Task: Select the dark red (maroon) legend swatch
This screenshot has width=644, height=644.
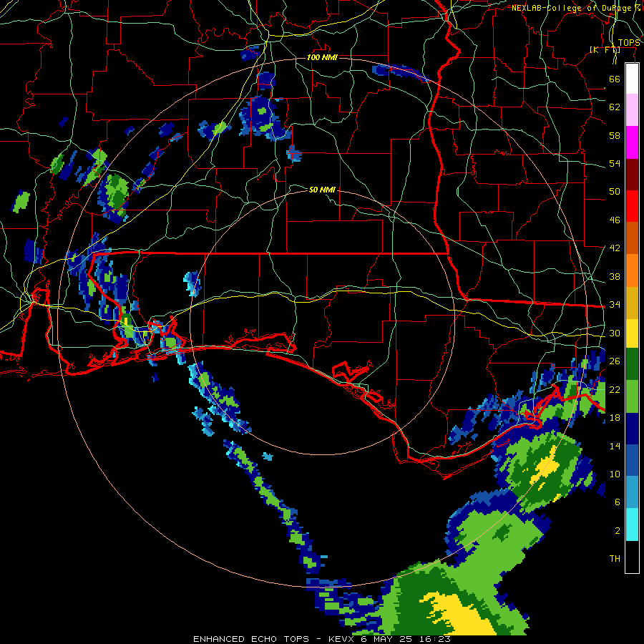Action: click(632, 175)
